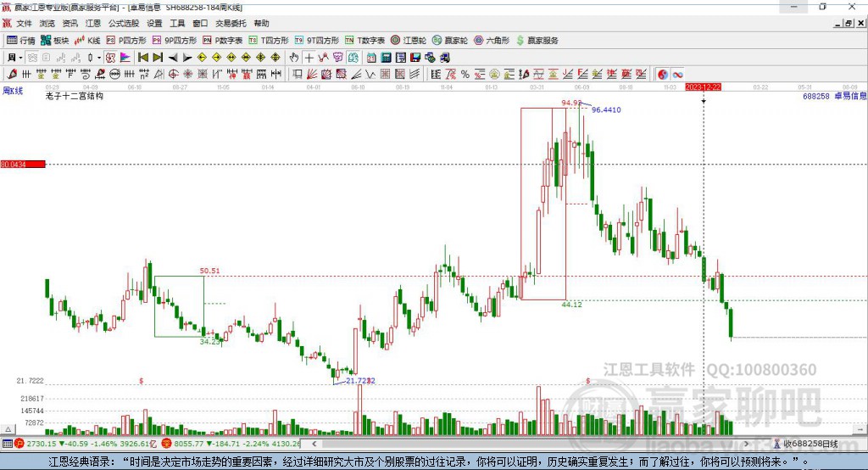Viewport: 868px width, 470px height.
Task: Open the 赢家轮 wheel tool
Action: pyautogui.click(x=450, y=41)
